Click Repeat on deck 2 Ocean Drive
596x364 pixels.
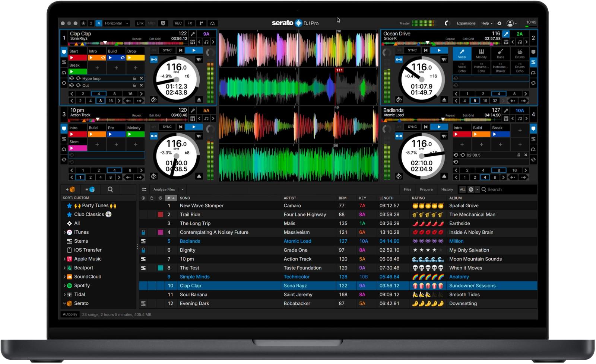click(x=450, y=39)
